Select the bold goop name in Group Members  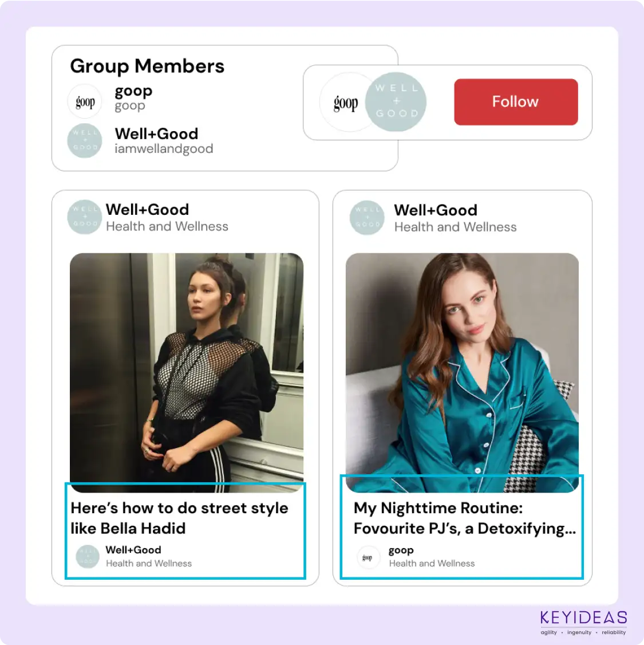[x=133, y=91]
